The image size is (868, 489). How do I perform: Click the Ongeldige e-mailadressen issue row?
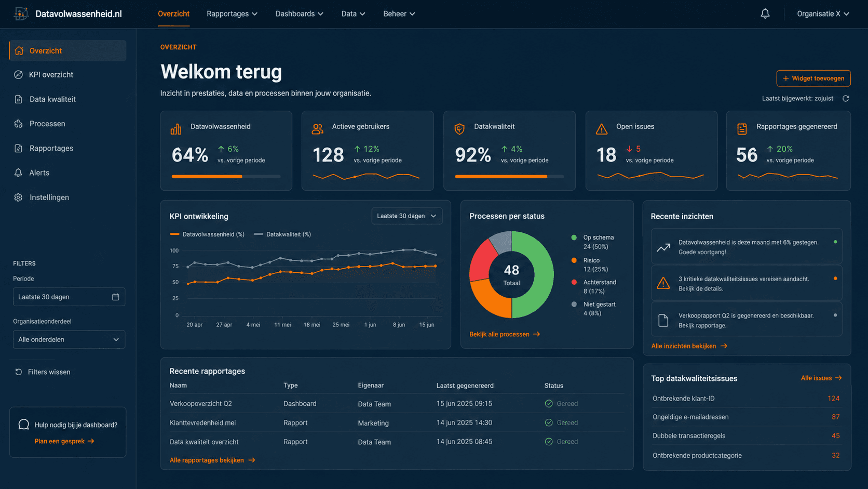click(x=747, y=417)
